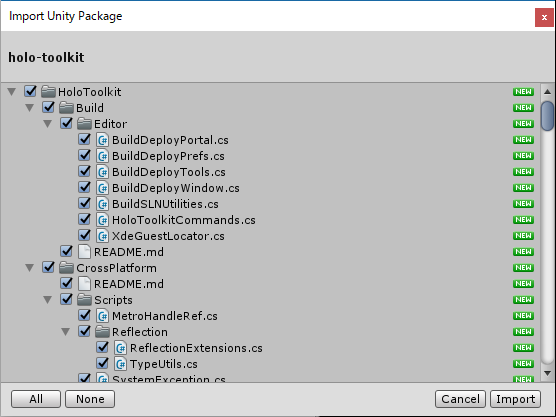Select the BuildSLNUtilities.cs file name
556x417 pixels.
pyautogui.click(x=165, y=204)
